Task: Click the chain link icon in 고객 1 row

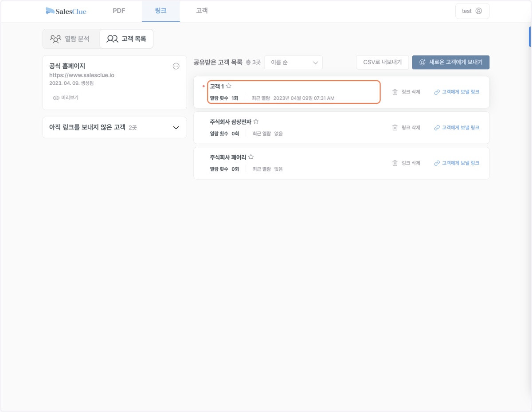Action: tap(437, 92)
